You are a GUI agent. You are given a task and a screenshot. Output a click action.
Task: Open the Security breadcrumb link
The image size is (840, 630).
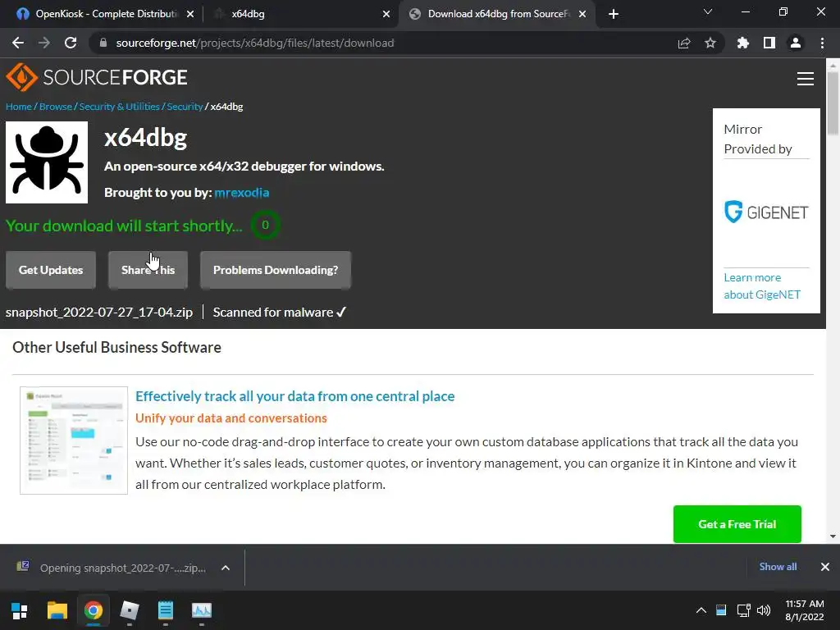(185, 106)
